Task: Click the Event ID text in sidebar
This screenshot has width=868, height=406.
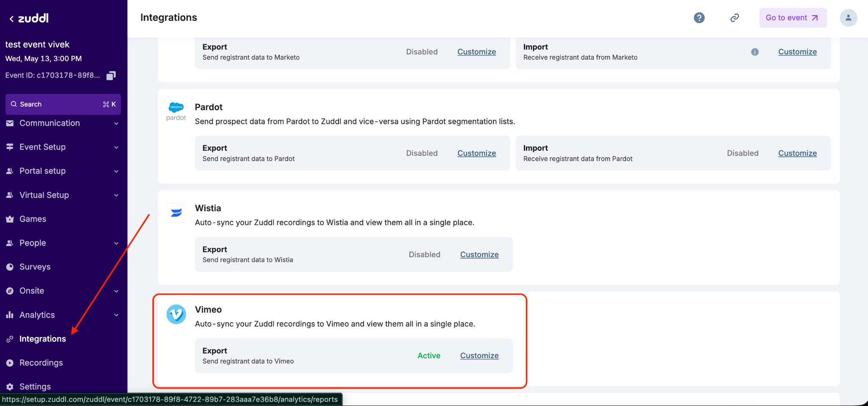Action: [x=53, y=75]
